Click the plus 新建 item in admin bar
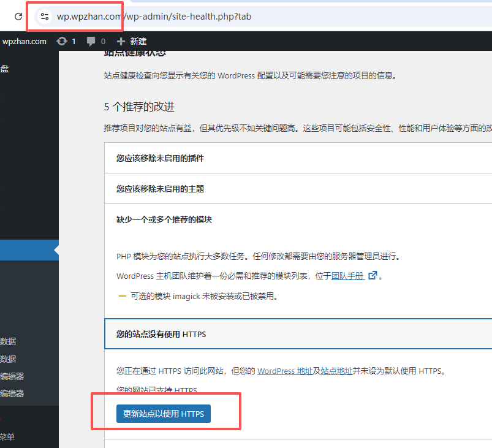 pos(132,41)
